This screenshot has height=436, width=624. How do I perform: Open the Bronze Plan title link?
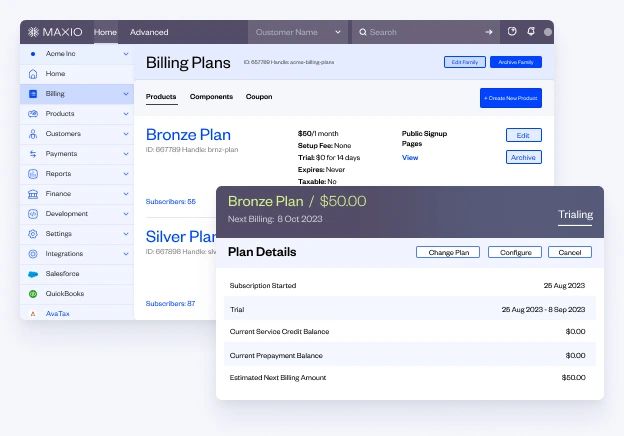point(188,135)
